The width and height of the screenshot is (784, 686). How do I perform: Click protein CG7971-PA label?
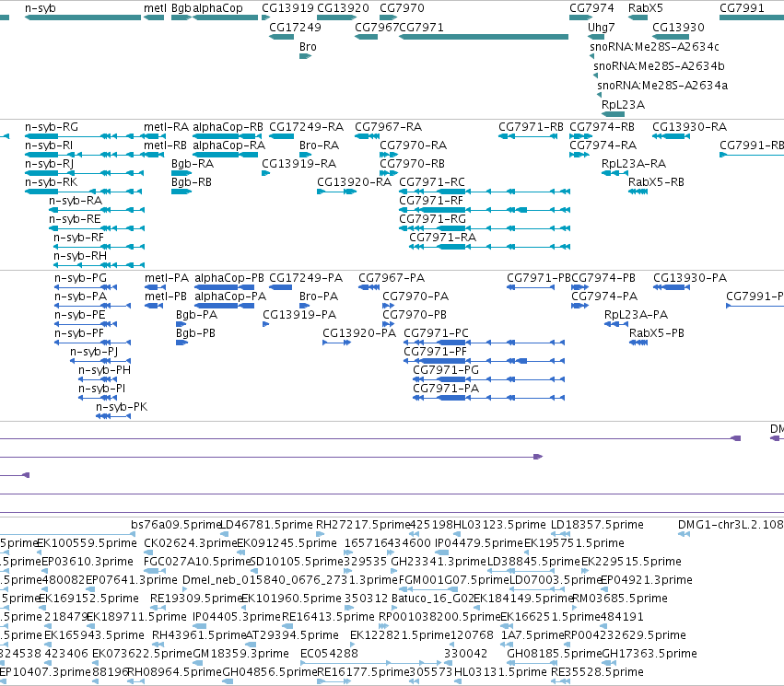[446, 389]
